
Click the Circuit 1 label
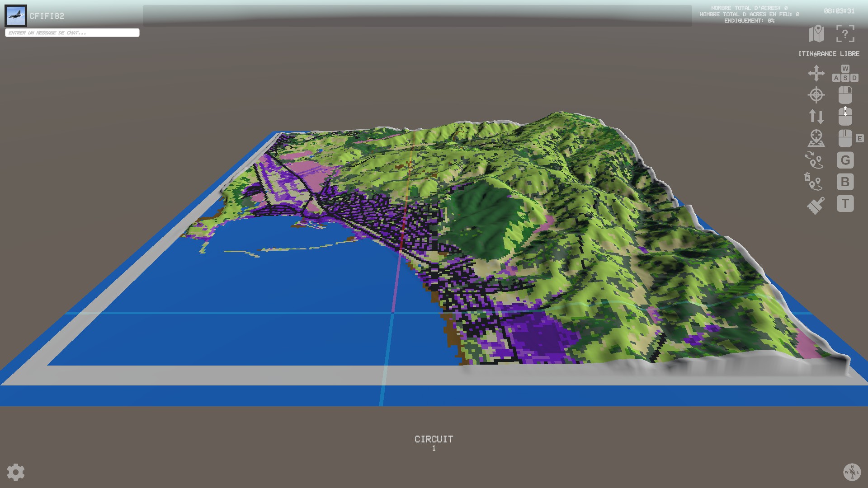pos(434,443)
